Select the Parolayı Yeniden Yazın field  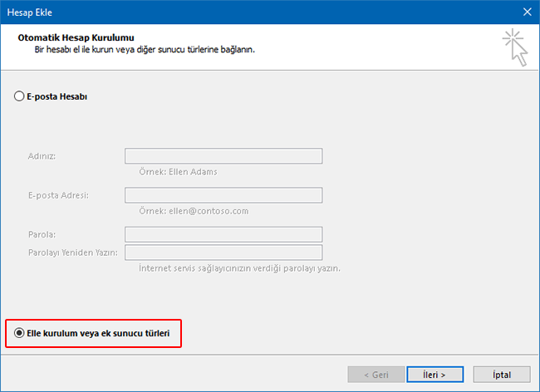tap(223, 252)
